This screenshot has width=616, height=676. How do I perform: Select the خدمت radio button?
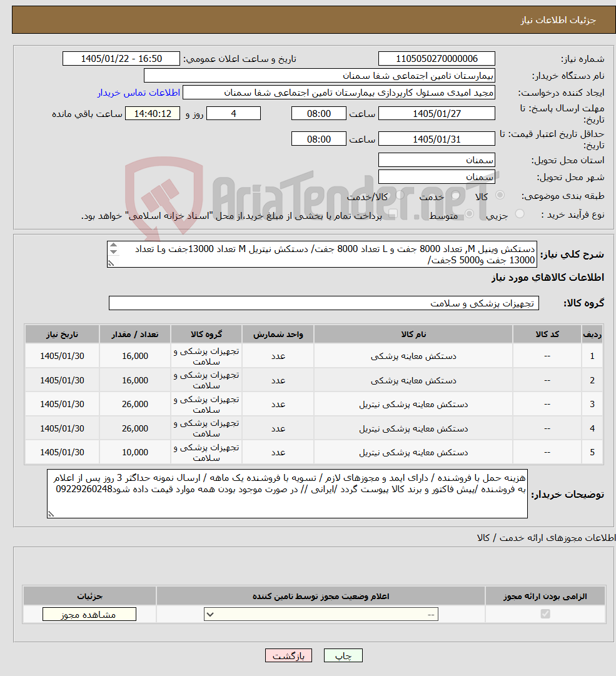(x=456, y=195)
